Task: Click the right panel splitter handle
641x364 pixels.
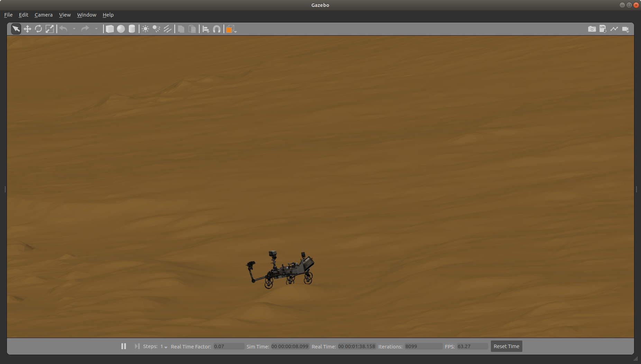Action: (x=637, y=189)
